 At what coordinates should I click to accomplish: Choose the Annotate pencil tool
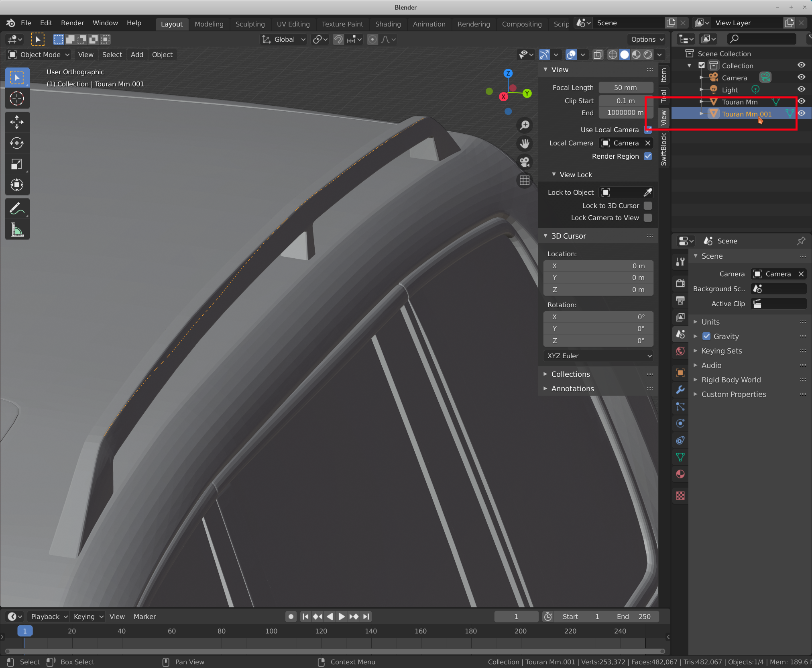tap(17, 209)
